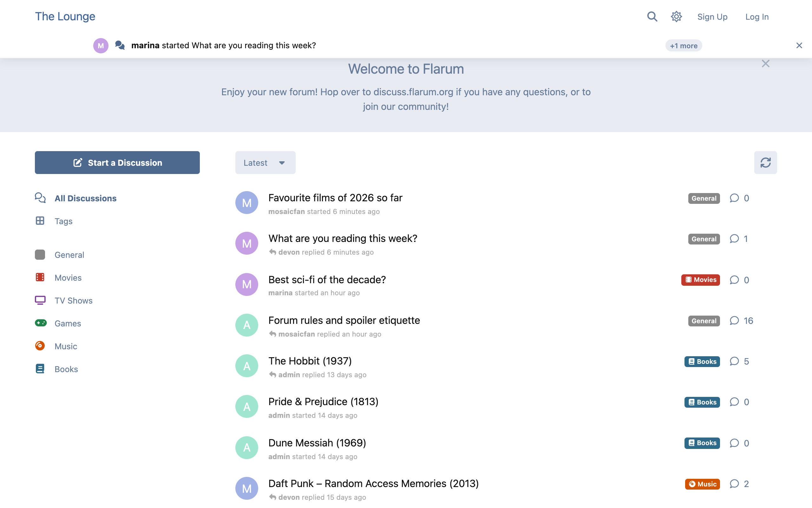Refresh the discussion list
The height and width of the screenshot is (508, 812).
(765, 163)
